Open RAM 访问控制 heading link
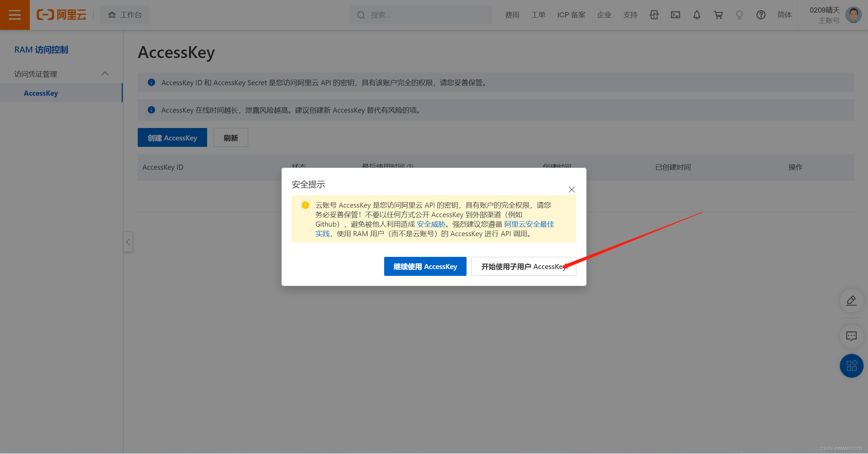868x454 pixels. click(x=41, y=50)
